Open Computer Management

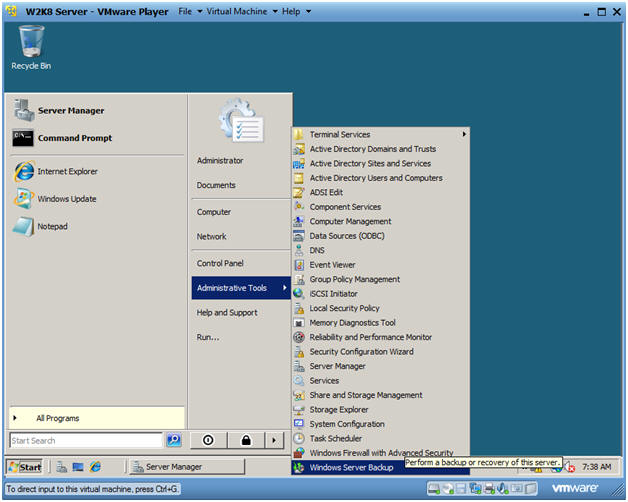pyautogui.click(x=380, y=221)
